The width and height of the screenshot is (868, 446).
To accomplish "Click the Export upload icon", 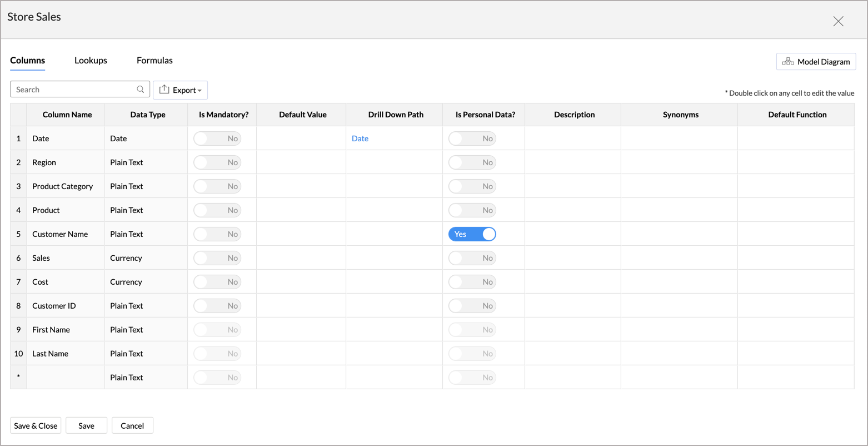I will (164, 90).
